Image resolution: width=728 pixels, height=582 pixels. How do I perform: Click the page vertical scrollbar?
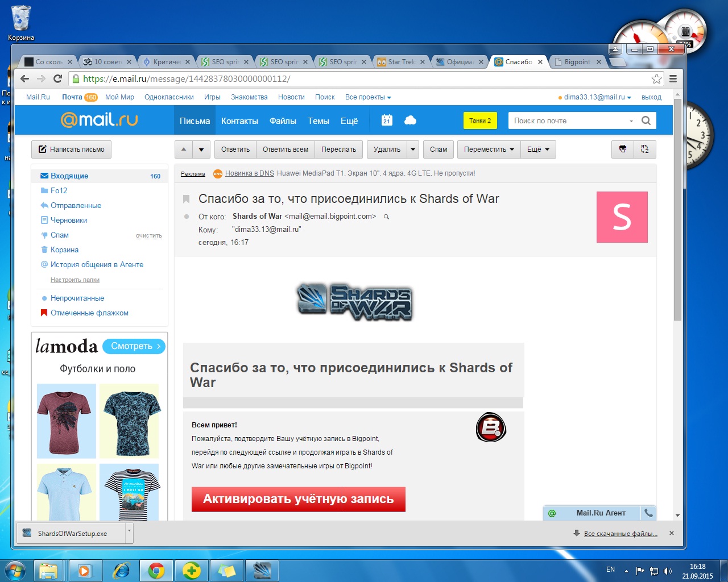coord(677,210)
